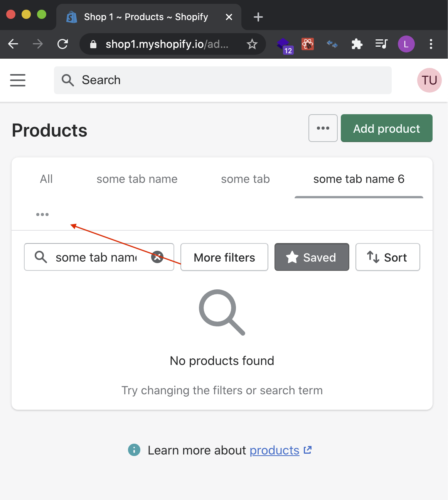Click the Products page heading
The height and width of the screenshot is (500, 448).
coord(50,130)
